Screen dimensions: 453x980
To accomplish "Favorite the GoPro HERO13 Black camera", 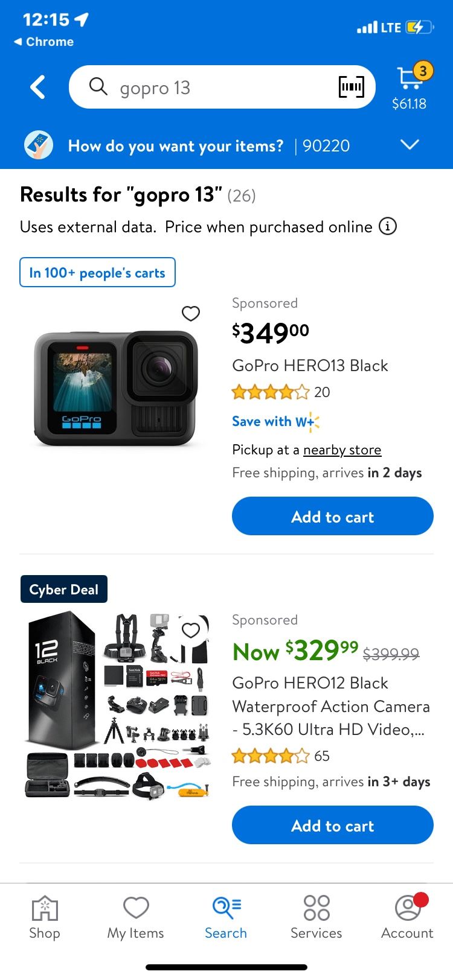I will [191, 314].
